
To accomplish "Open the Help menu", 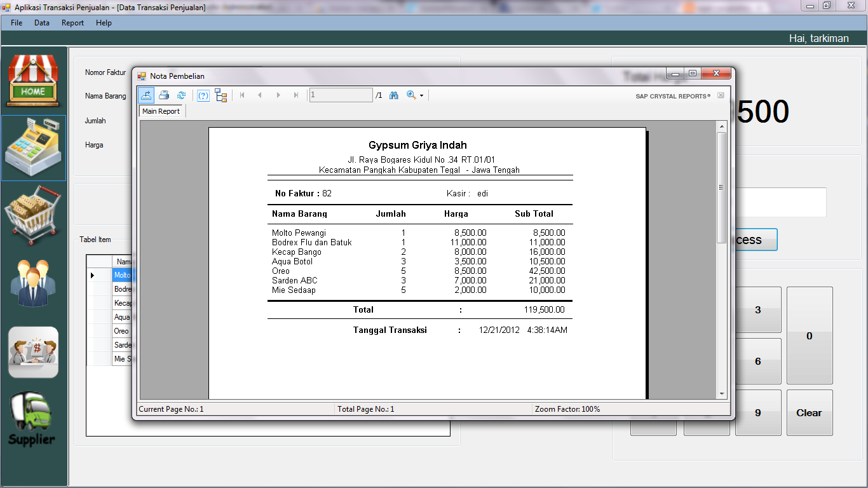I will click(x=104, y=23).
